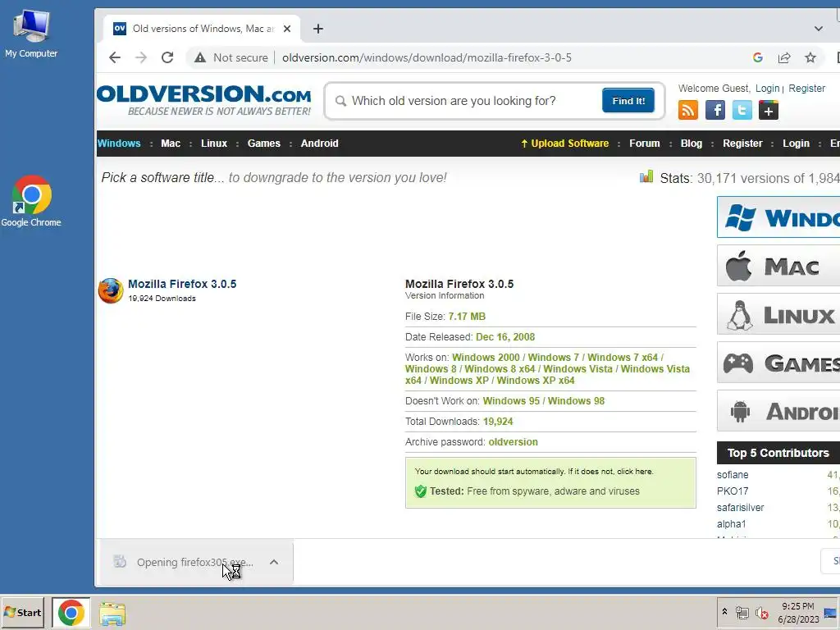
Task: Click Register in the black nav bar
Action: [742, 143]
